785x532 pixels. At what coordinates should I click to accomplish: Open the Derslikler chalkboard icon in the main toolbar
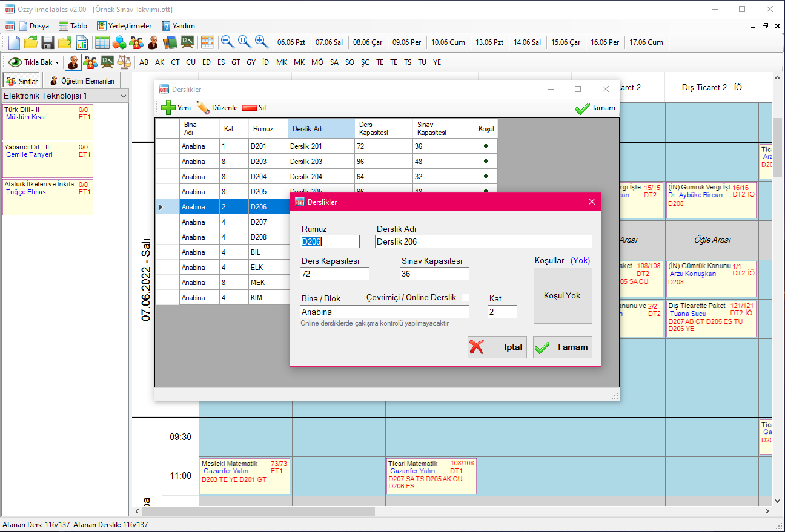[187, 42]
